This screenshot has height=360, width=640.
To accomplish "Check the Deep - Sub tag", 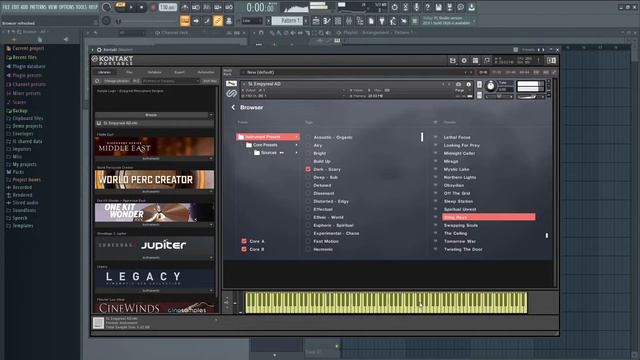I will click(x=308, y=178).
